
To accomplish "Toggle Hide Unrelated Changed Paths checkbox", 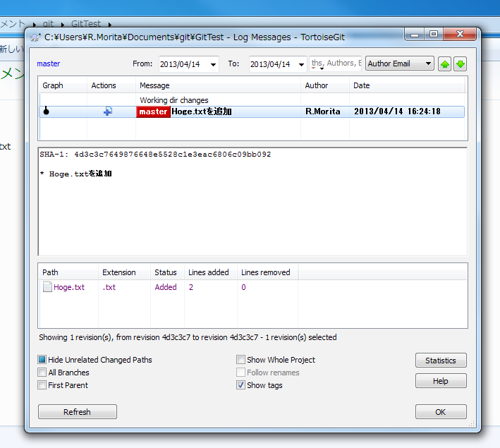I will point(42,360).
